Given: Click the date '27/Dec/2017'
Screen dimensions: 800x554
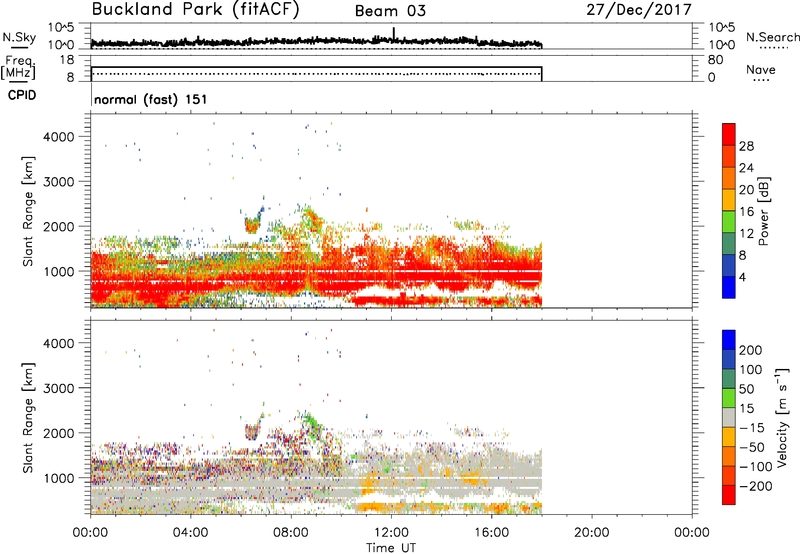Looking at the screenshot, I should 639,9.
